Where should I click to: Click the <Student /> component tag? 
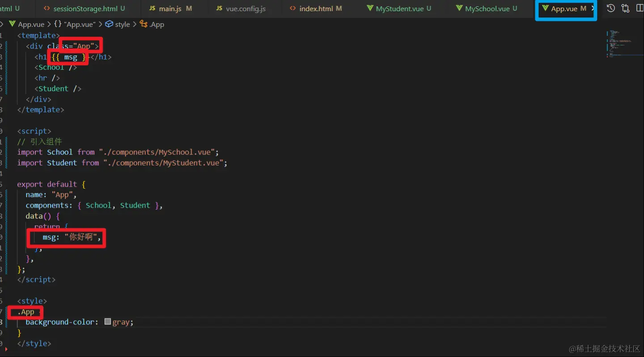[x=58, y=89]
